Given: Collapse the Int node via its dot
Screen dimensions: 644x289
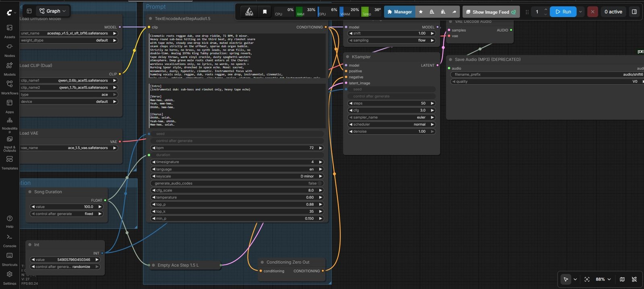Looking at the screenshot, I should (x=30, y=244).
